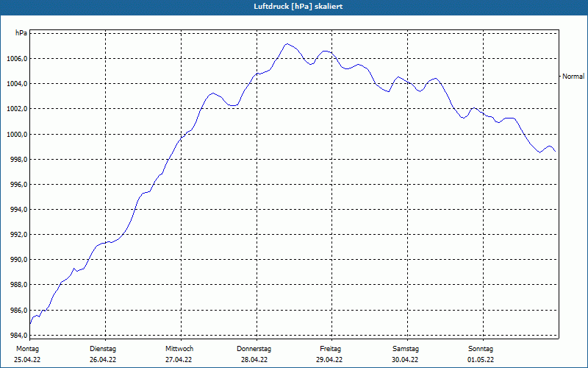The width and height of the screenshot is (588, 368).
Task: Click the '996,0' axis value
Action: click(19, 185)
